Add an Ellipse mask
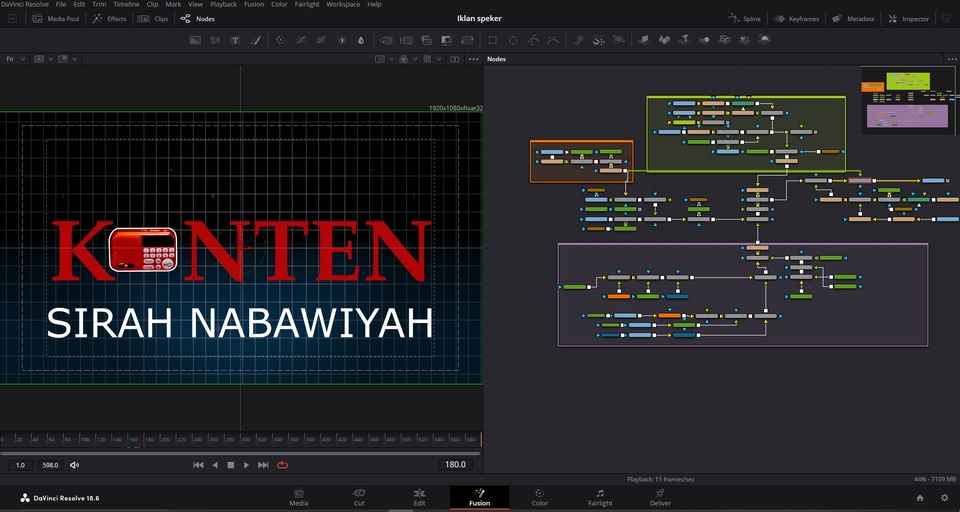Viewport: 960px width, 512px height. [513, 40]
